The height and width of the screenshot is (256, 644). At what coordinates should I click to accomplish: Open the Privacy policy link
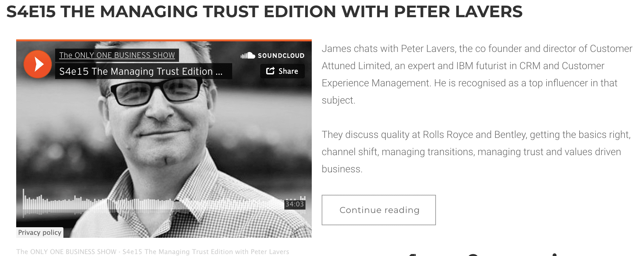coord(40,233)
